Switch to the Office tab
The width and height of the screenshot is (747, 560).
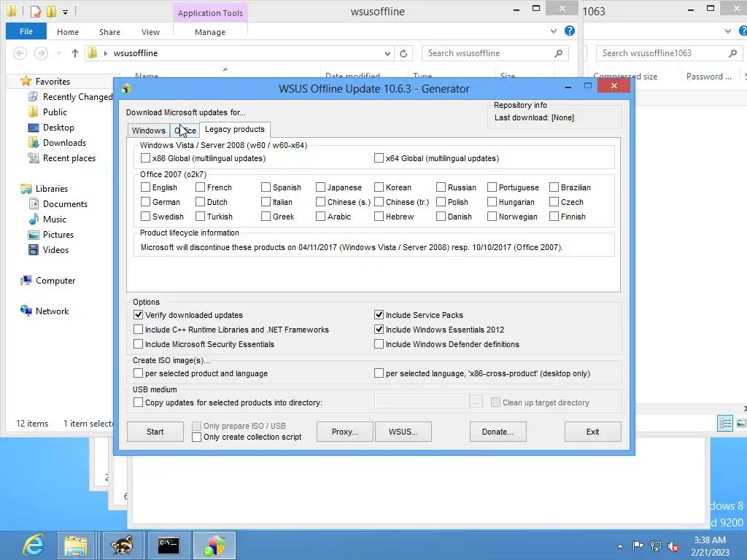click(185, 131)
